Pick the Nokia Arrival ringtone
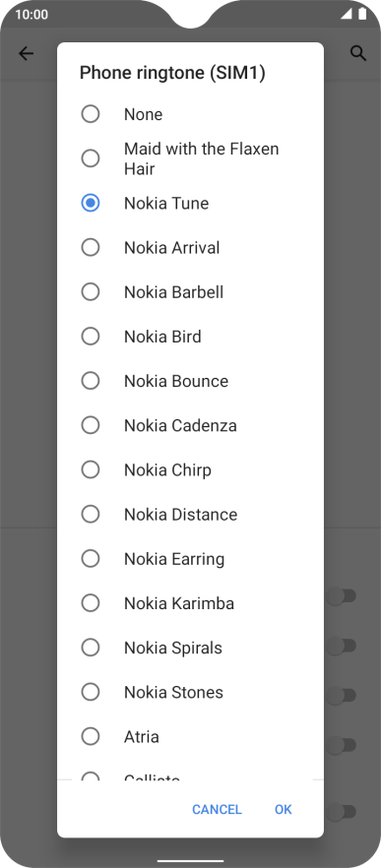Image resolution: width=381 pixels, height=868 pixels. point(191,247)
